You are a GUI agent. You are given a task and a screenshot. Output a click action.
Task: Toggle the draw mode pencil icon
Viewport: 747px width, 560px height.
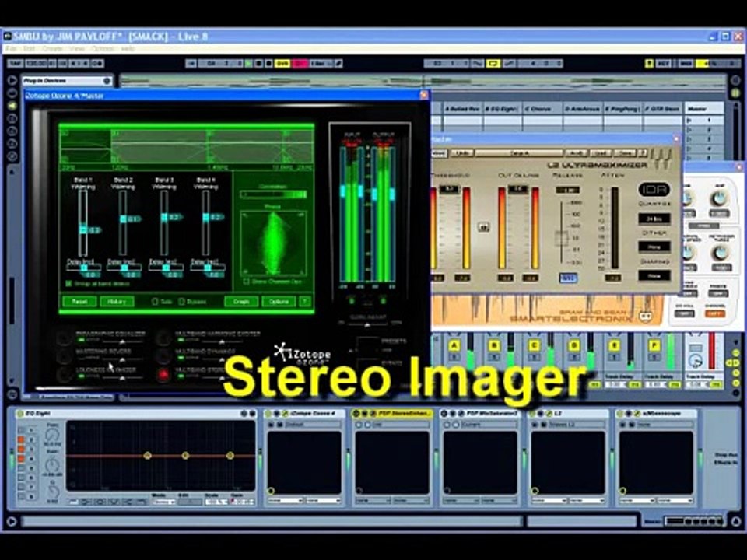338,63
